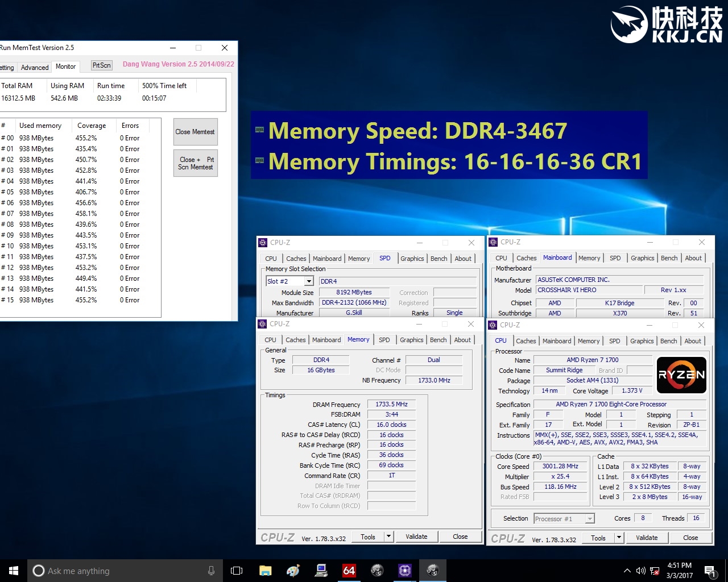Screen dimensions: 728x582
Task: Open the Action Center notification icon
Action: (x=709, y=571)
